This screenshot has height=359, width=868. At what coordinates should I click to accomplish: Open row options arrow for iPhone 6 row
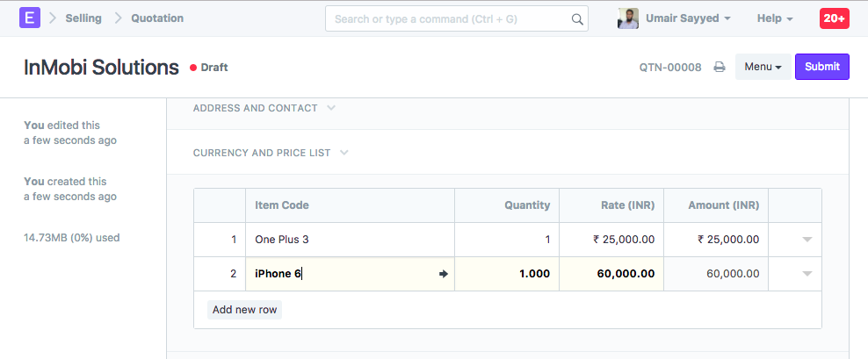(x=807, y=274)
